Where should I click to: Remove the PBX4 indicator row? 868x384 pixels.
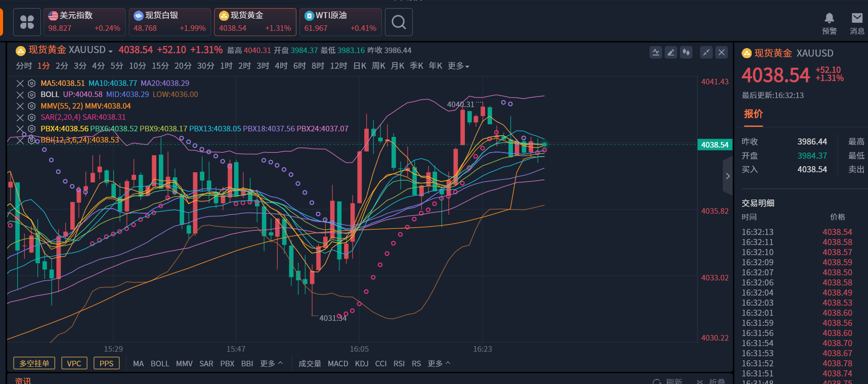[x=20, y=129]
